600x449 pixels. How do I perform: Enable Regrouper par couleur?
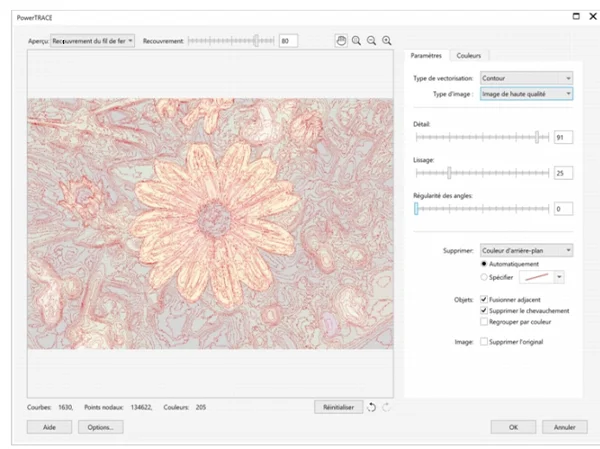click(484, 322)
